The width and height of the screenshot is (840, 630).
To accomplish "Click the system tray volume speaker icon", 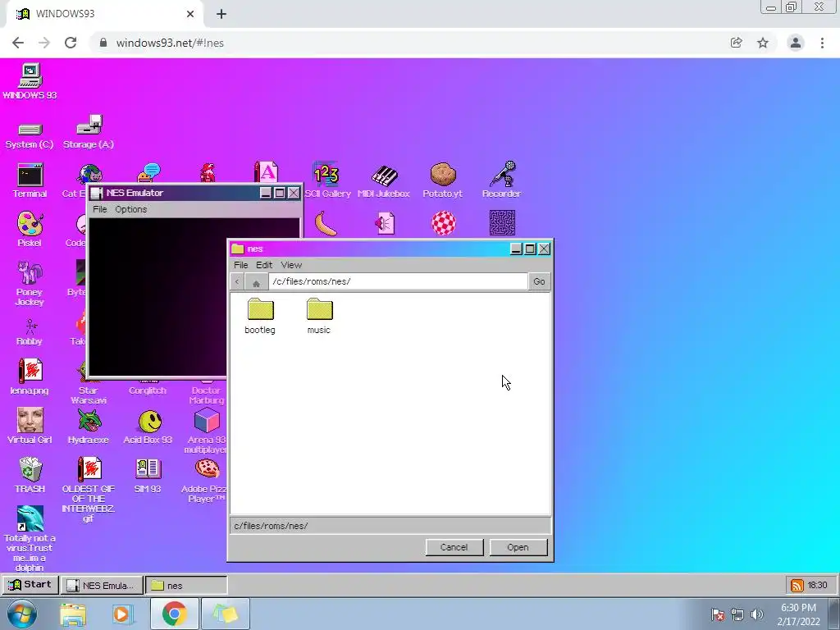I will tap(757, 614).
